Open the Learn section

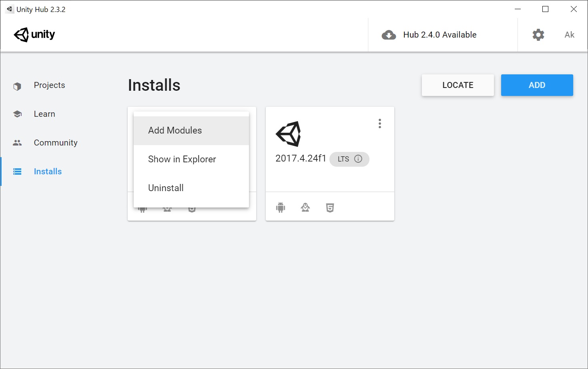point(44,114)
